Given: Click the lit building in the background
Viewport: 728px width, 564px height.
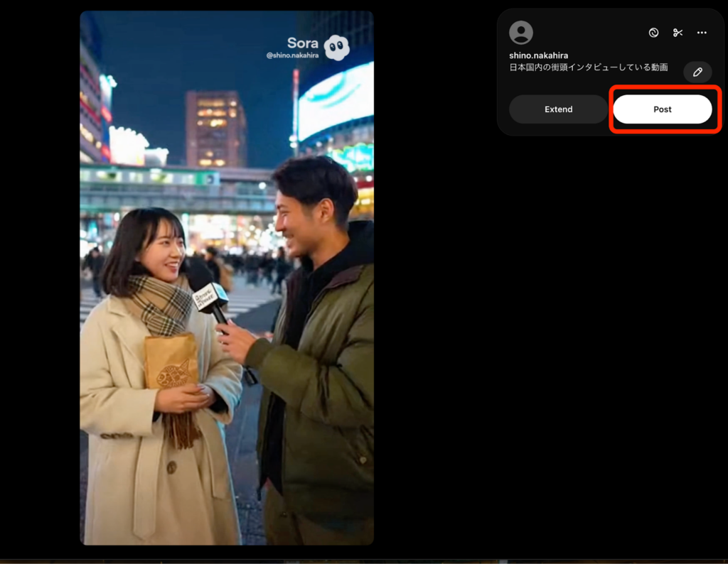Looking at the screenshot, I should pos(215,128).
